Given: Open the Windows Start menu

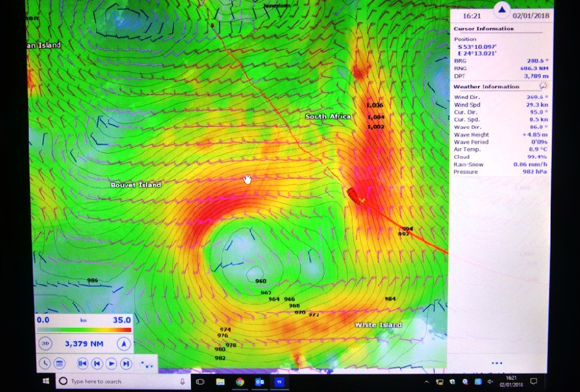Looking at the screenshot, I should pyautogui.click(x=46, y=381).
